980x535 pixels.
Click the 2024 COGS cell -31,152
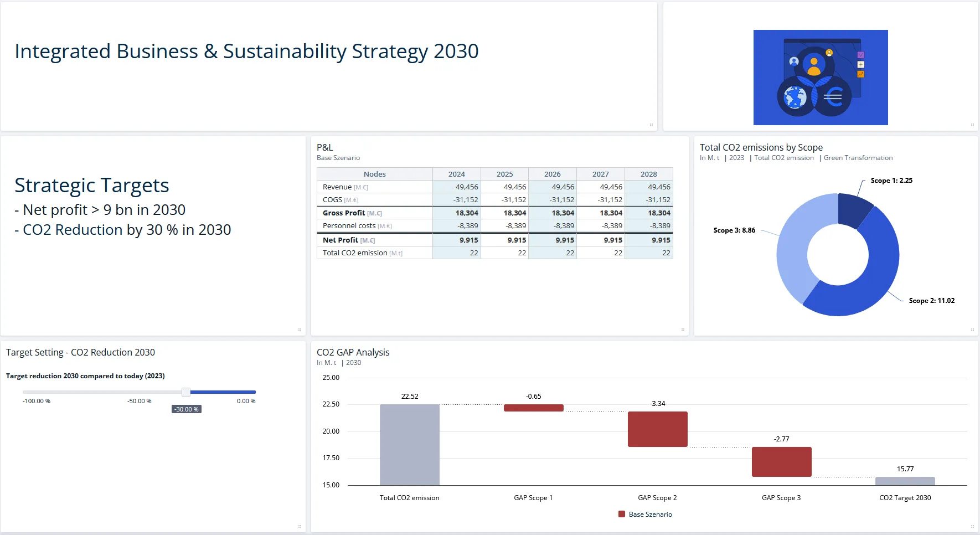pos(457,200)
